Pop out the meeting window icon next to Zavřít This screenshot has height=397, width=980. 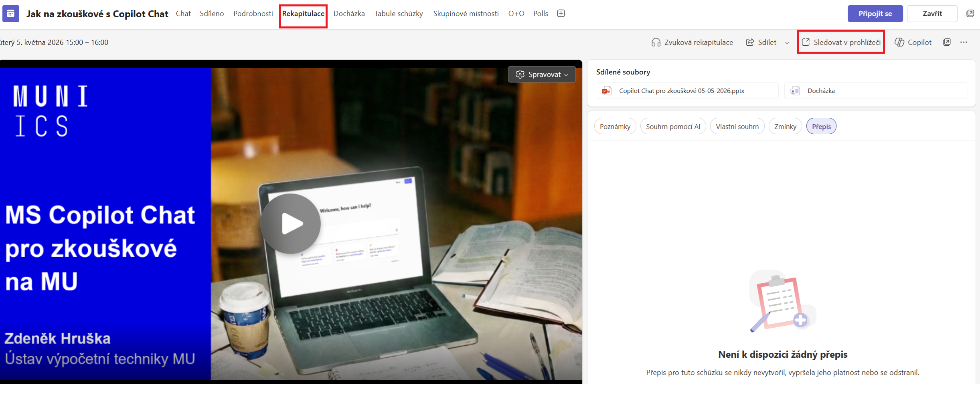click(x=970, y=14)
